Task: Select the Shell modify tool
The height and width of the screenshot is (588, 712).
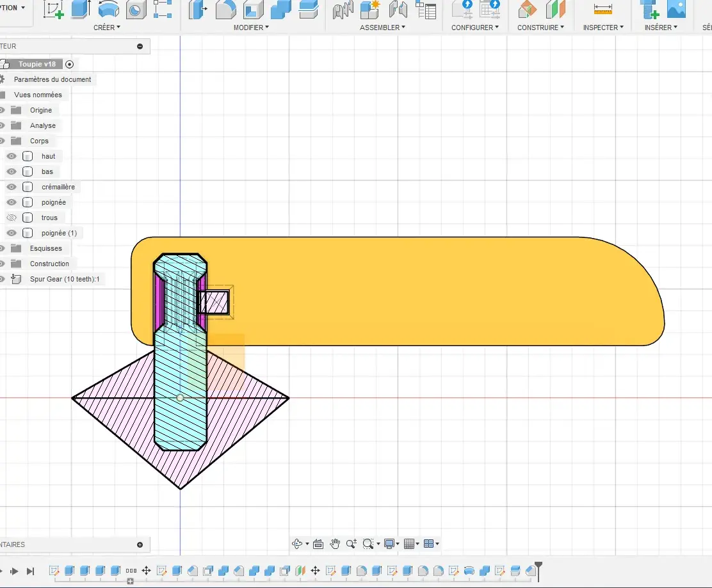Action: click(x=254, y=9)
